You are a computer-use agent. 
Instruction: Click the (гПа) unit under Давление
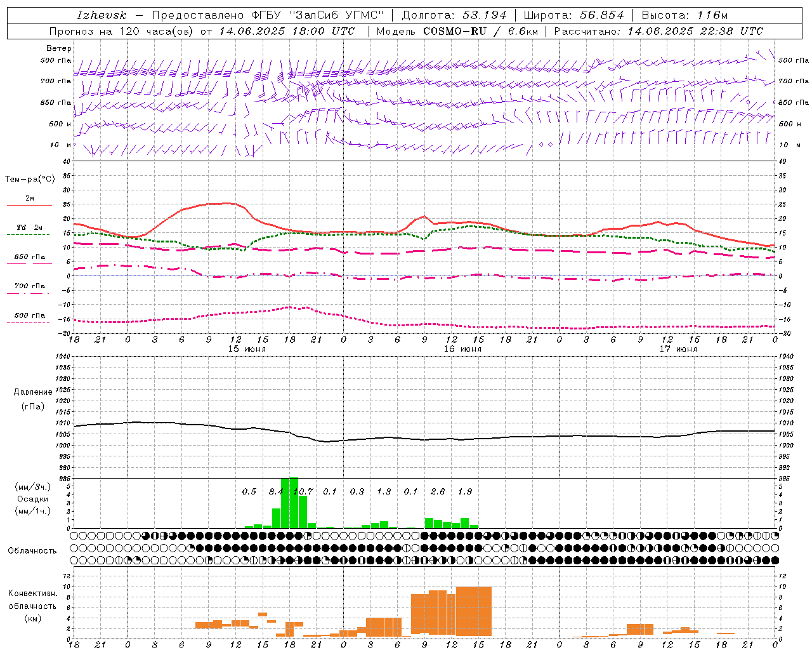[x=33, y=406]
